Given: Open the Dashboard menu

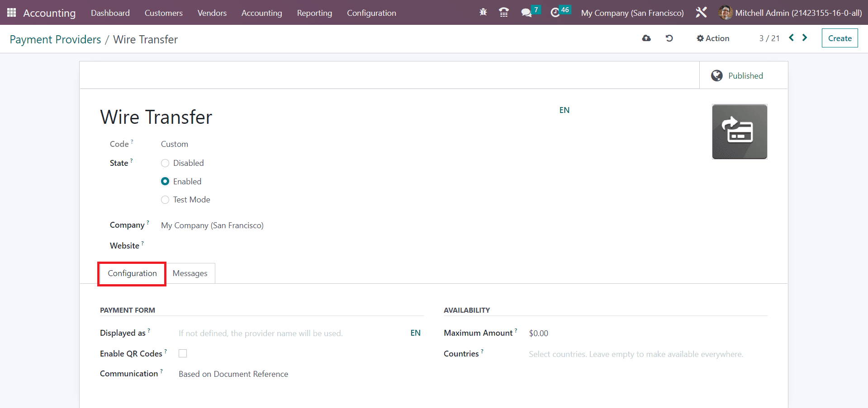Looking at the screenshot, I should (x=110, y=13).
